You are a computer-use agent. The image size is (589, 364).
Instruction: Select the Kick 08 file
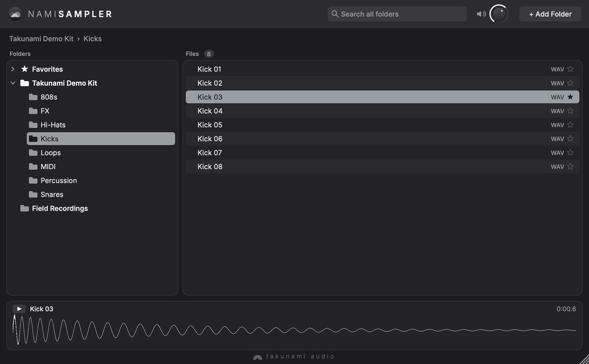point(383,166)
